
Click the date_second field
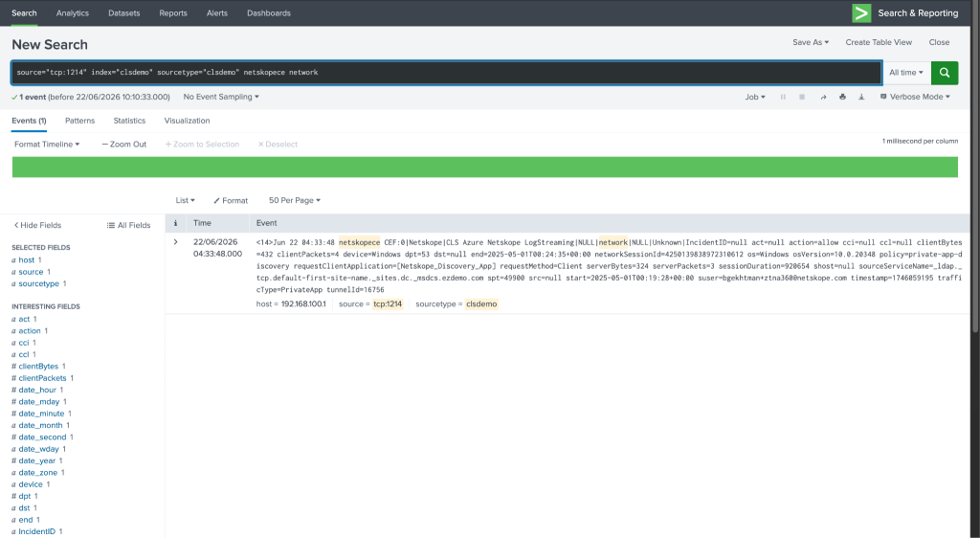click(x=42, y=437)
